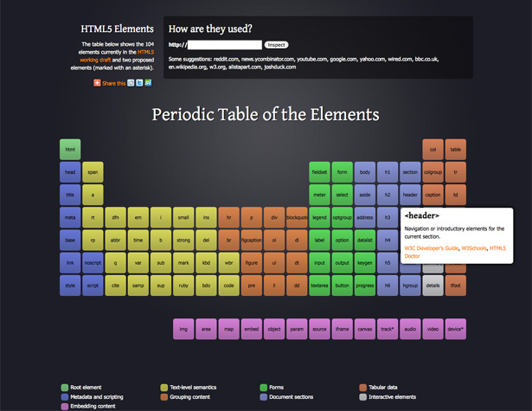Click the en.wikipedia.org suggestion

188,67
